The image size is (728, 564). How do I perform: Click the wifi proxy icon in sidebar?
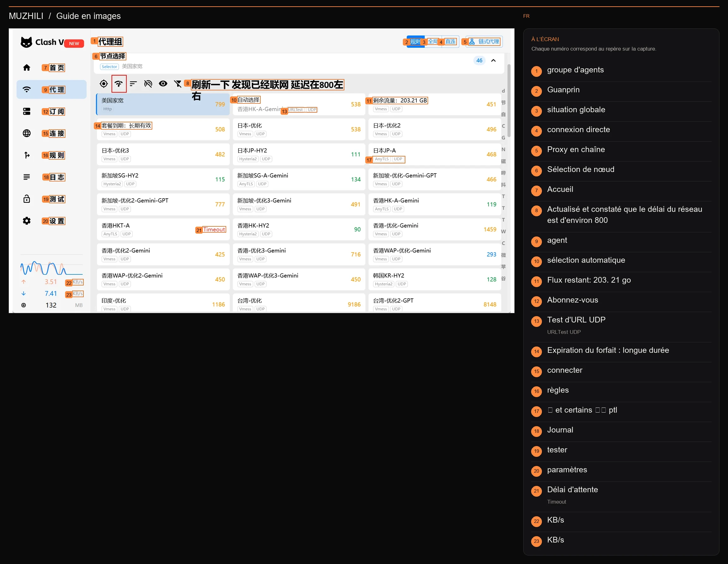click(27, 89)
